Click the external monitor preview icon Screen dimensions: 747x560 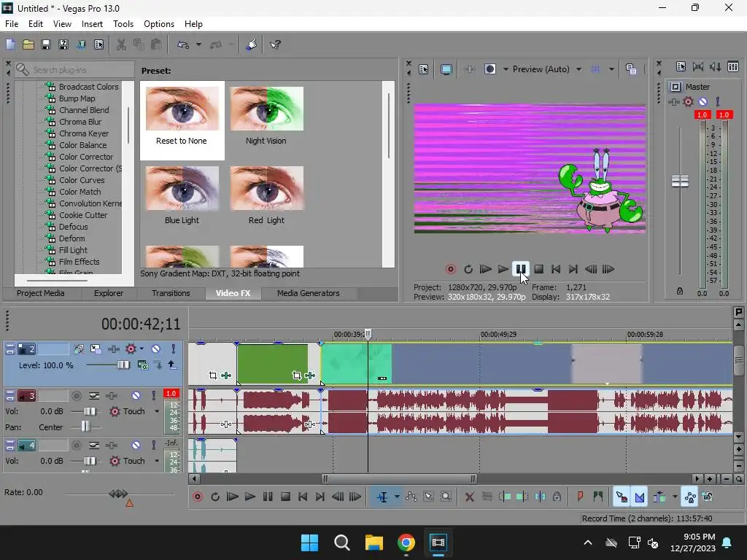click(x=446, y=69)
